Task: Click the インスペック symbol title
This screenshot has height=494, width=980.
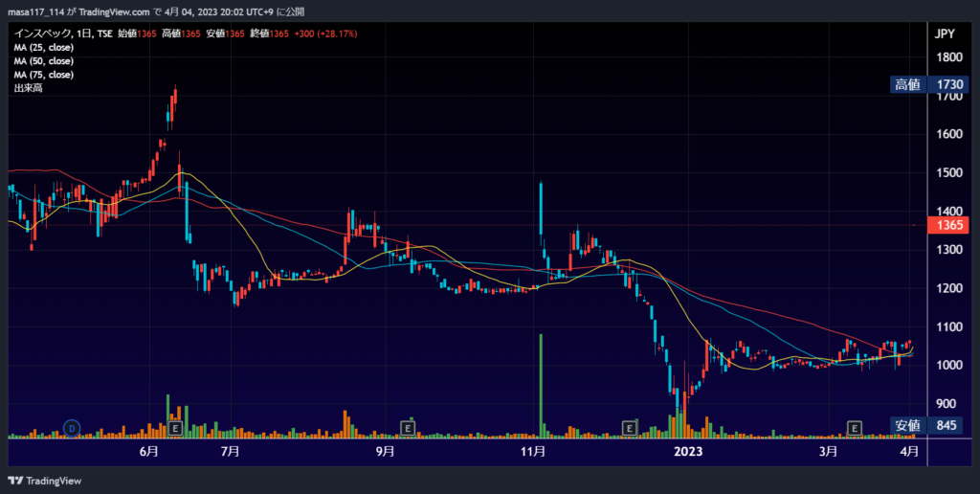Action: pyautogui.click(x=42, y=34)
